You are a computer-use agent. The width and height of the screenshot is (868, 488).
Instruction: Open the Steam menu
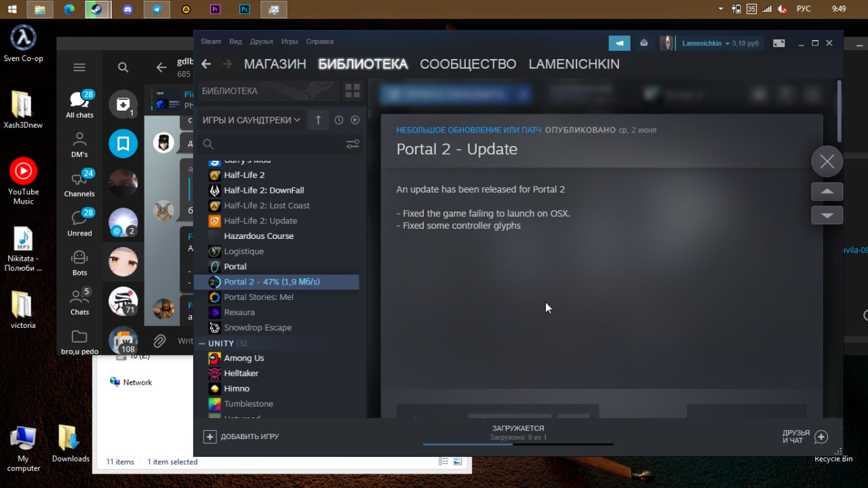211,41
